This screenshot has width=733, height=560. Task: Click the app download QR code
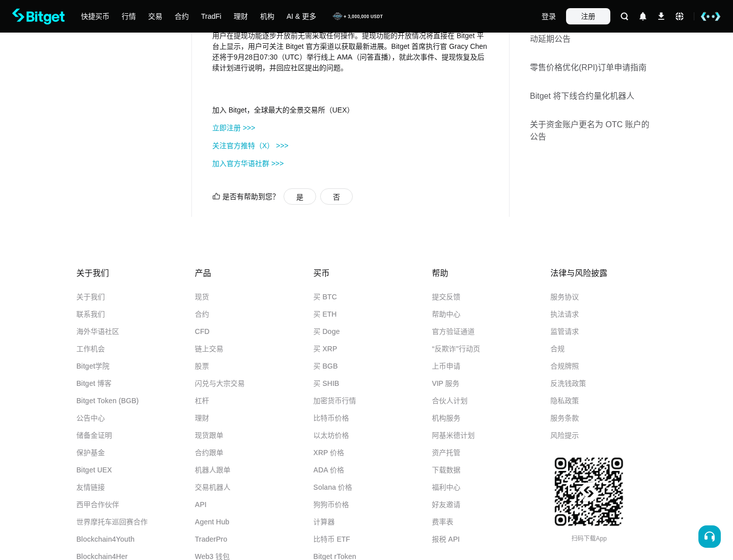tap(589, 492)
